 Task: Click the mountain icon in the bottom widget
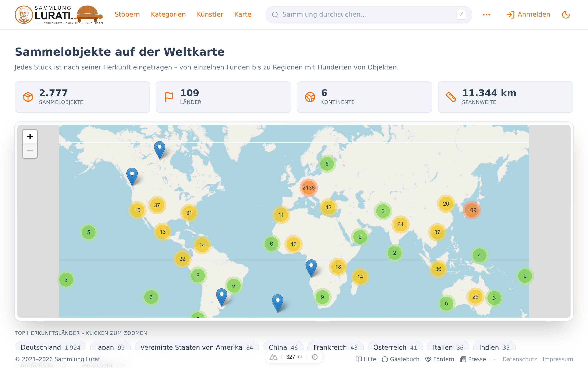(273, 357)
